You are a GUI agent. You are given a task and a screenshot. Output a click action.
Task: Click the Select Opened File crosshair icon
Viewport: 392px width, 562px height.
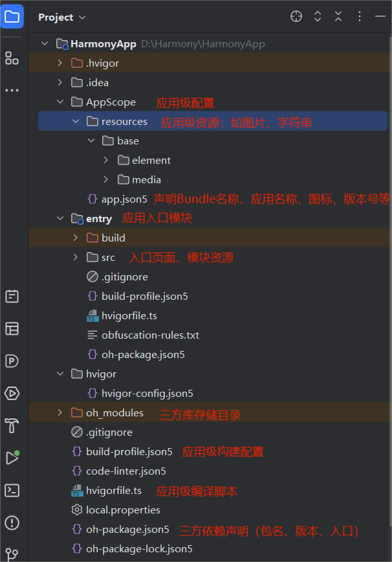coord(296,16)
